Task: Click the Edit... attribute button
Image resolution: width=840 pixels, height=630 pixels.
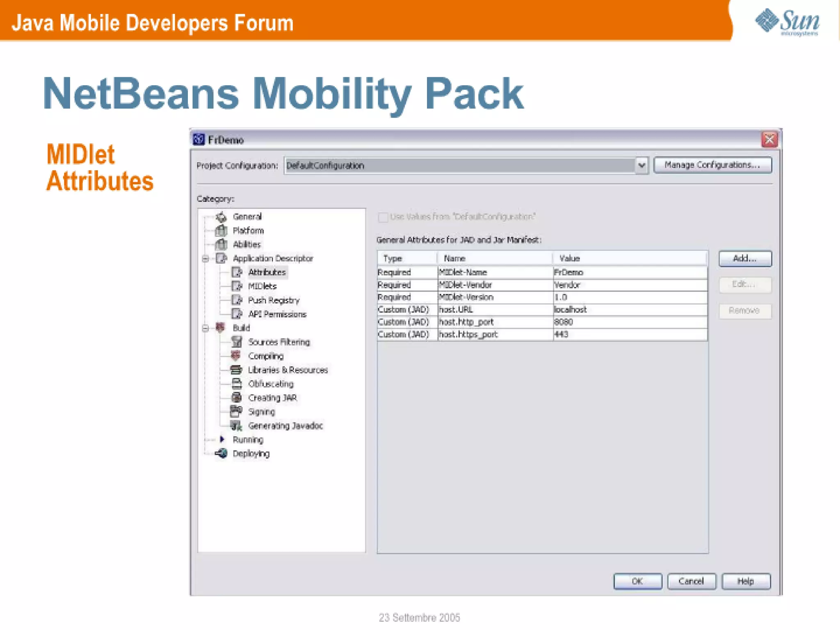Action: pyautogui.click(x=745, y=284)
